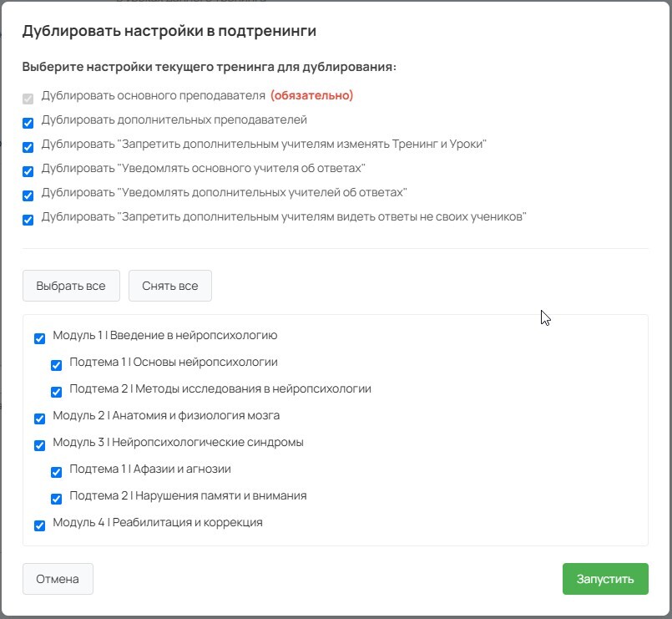Click the green 'Запустить' button
This screenshot has width=672, height=619.
pyautogui.click(x=605, y=579)
